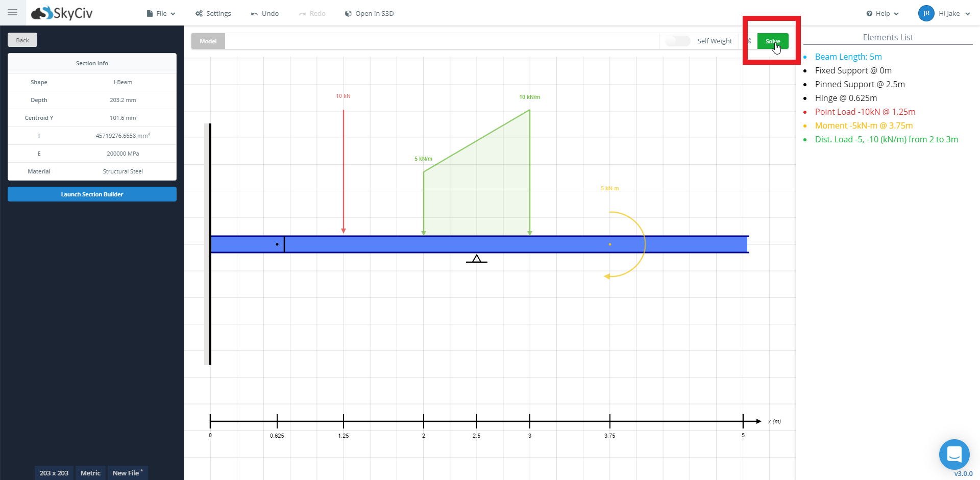Viewport: 980px width, 480px height.
Task: Click Open in S3D
Action: tap(369, 13)
